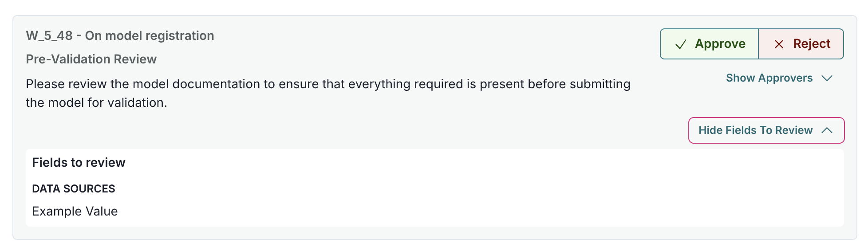
Task: Click the W_5_48 workflow identifier
Action: (49, 36)
